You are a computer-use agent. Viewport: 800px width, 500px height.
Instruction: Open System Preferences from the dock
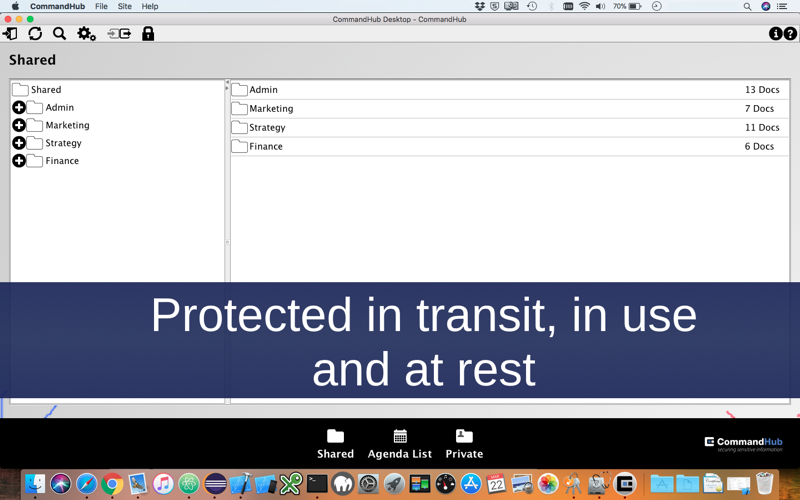pyautogui.click(x=368, y=483)
